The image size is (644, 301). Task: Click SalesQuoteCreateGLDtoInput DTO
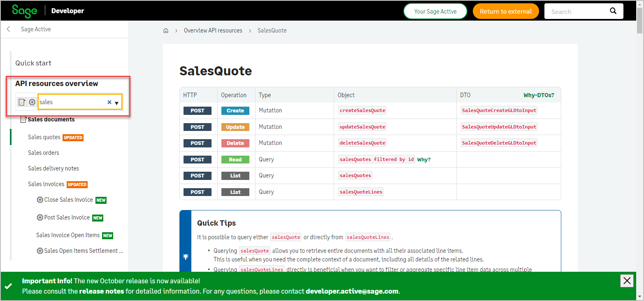tap(499, 110)
